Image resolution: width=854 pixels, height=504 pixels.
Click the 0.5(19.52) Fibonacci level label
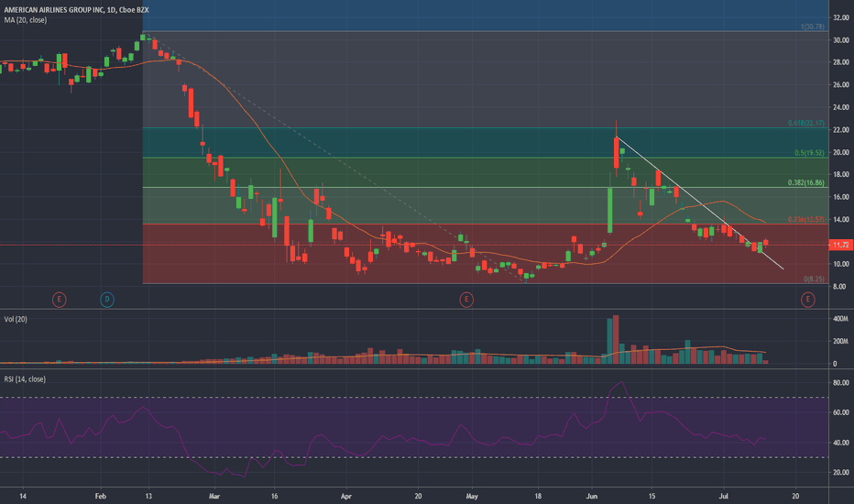coord(809,153)
